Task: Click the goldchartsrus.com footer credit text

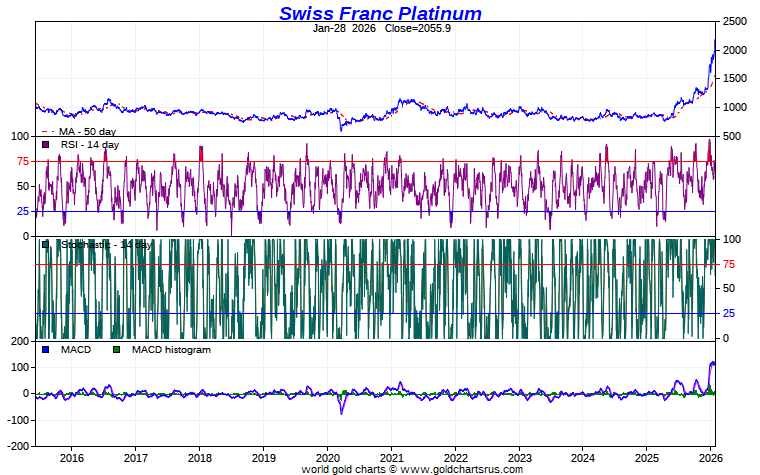Action: pyautogui.click(x=412, y=469)
